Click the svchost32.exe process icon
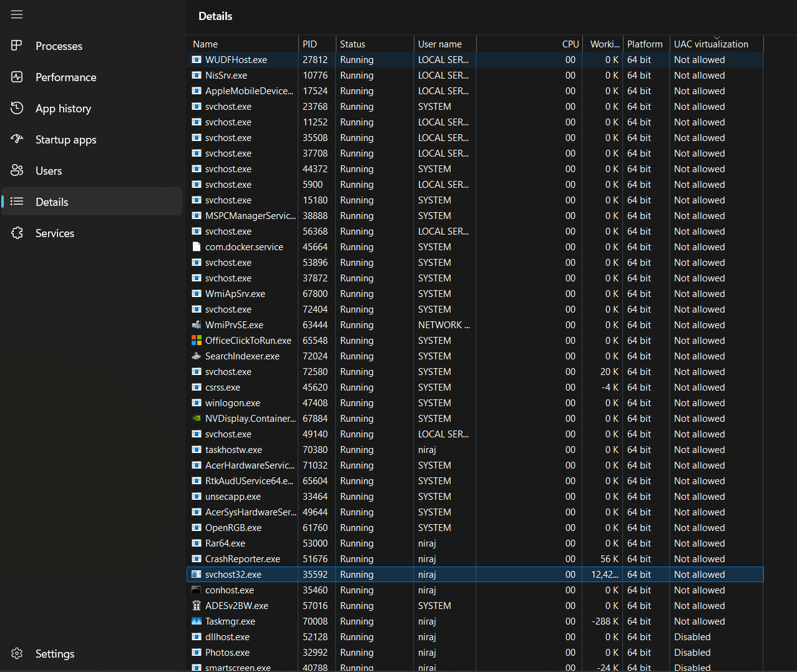Image resolution: width=797 pixels, height=672 pixels. (x=197, y=575)
